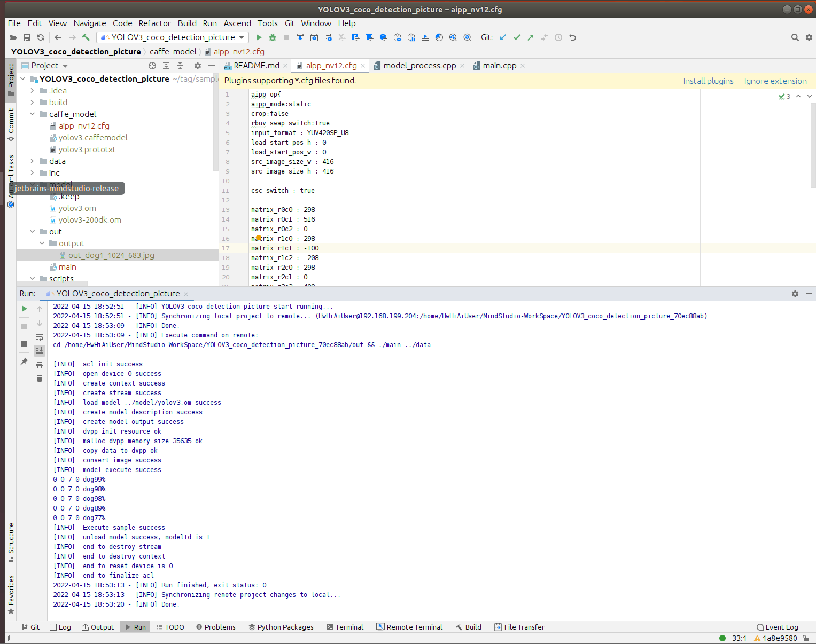Pin the Run tab with pin icon
816x644 pixels.
(24, 362)
